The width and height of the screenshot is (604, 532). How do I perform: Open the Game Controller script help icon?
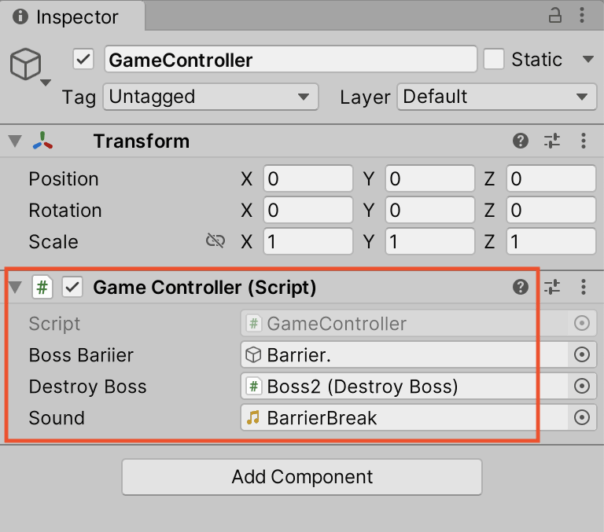(520, 287)
